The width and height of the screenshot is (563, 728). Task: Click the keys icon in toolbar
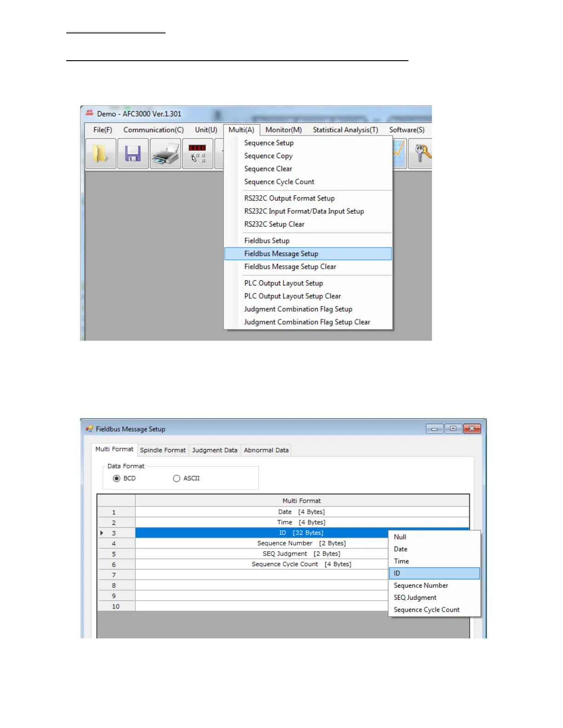coord(421,154)
